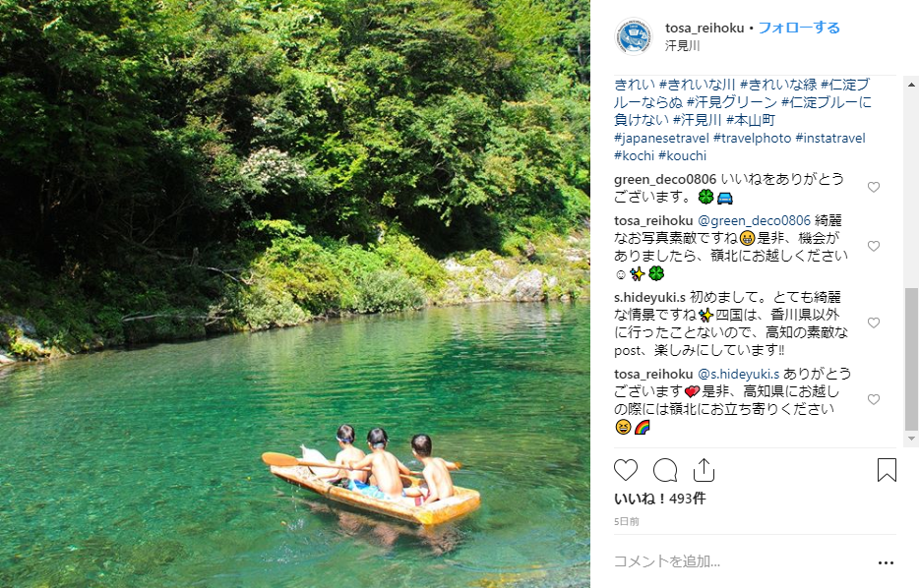
Task: Click the @green_deco0806 mention
Action: pyautogui.click(x=755, y=220)
